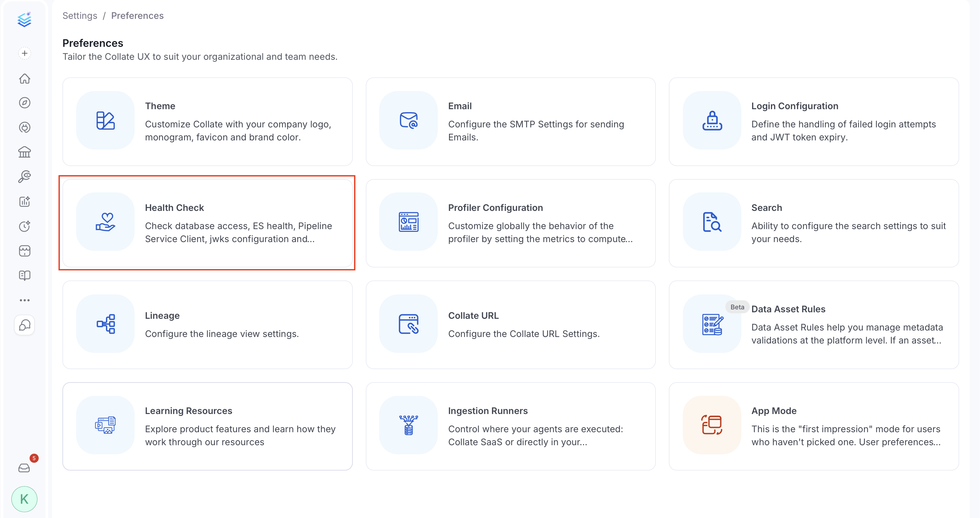The height and width of the screenshot is (518, 980).
Task: Open the chat bubble icon in sidebar
Action: pyautogui.click(x=25, y=325)
